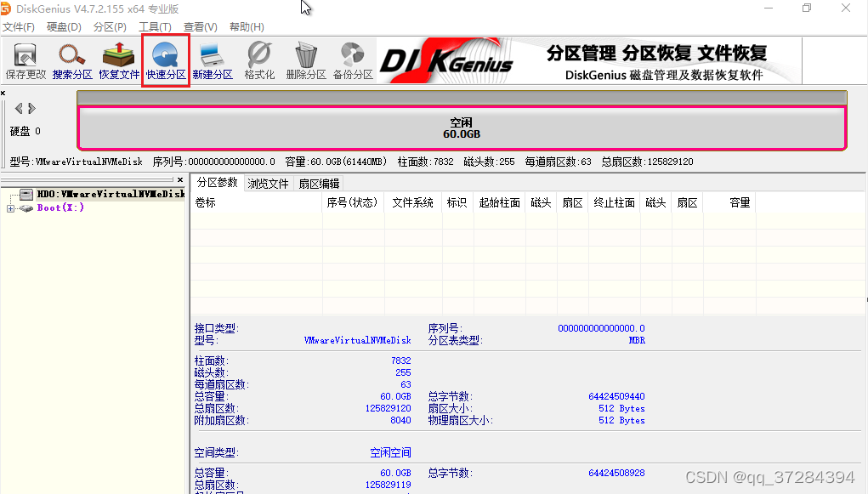This screenshot has width=868, height=494.
Task: Click the VMwareVirtualNVMeDisk model value in details
Action: [x=358, y=340]
